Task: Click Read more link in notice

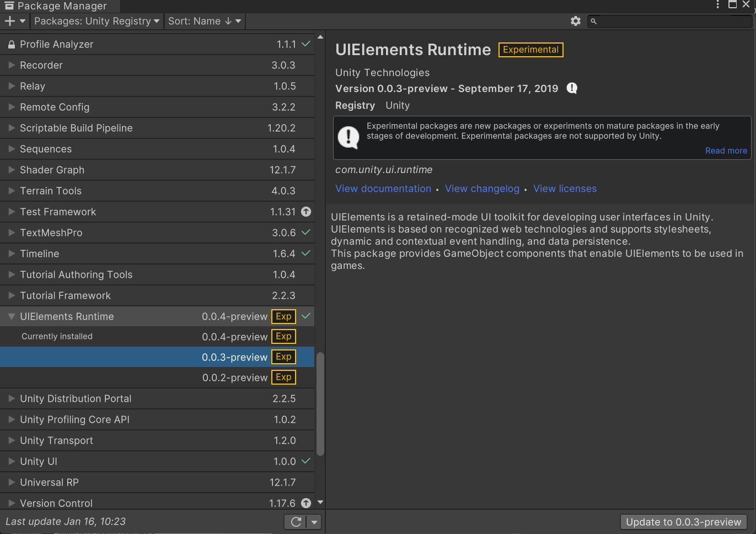Action: coord(726,150)
